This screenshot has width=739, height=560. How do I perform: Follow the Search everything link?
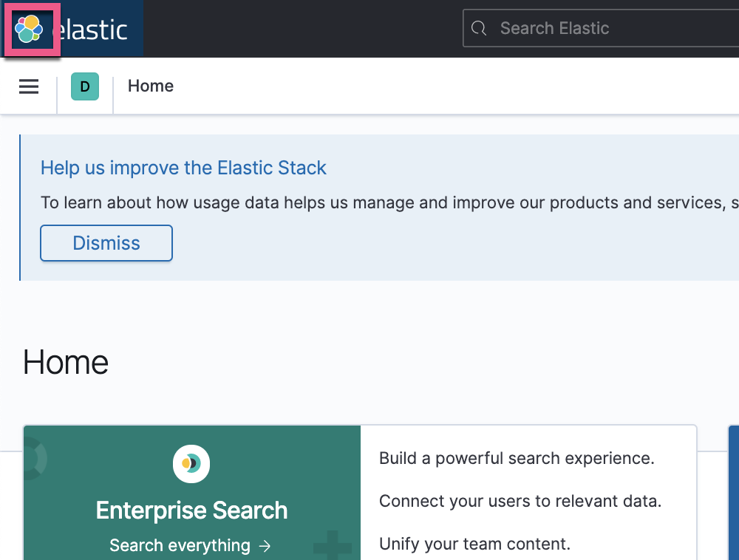[191, 545]
